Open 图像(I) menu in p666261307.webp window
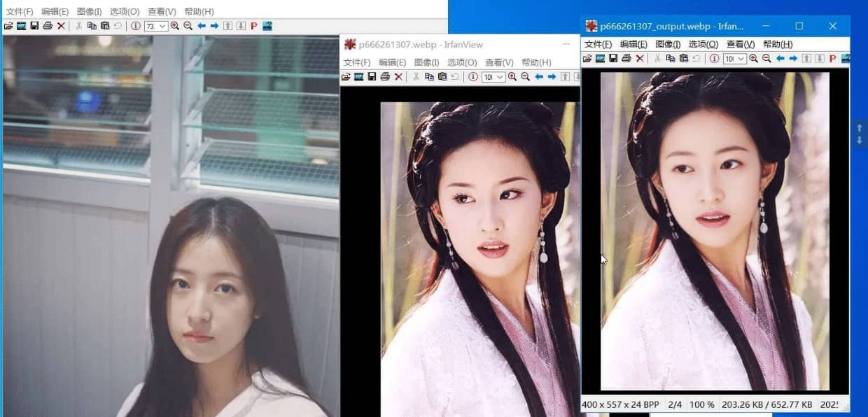Image resolution: width=868 pixels, height=417 pixels. click(426, 62)
